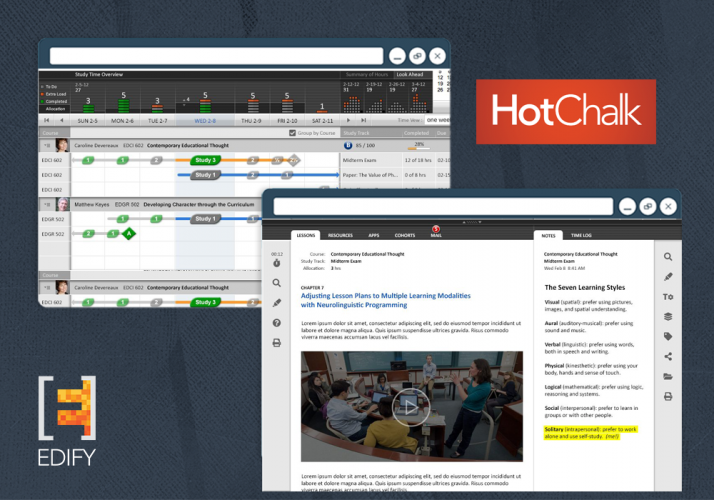The width and height of the screenshot is (714, 500).
Task: Click the green diamond A marker
Action: point(129,234)
